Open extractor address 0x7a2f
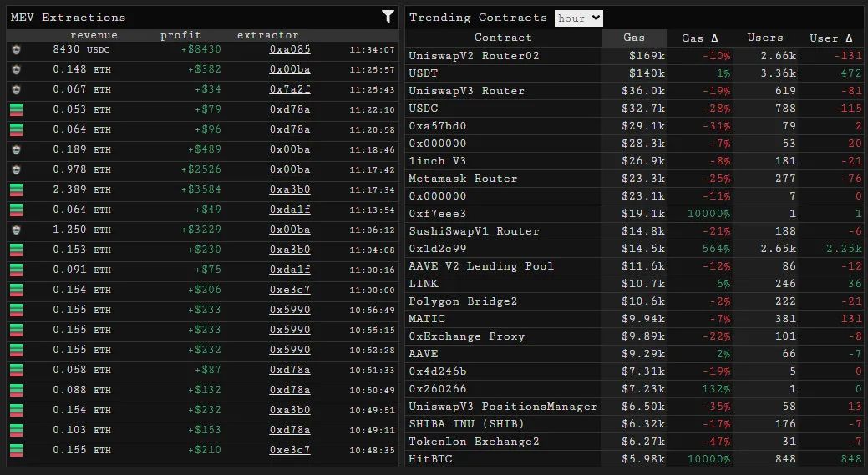Viewport: 868px width, 475px height. click(290, 89)
